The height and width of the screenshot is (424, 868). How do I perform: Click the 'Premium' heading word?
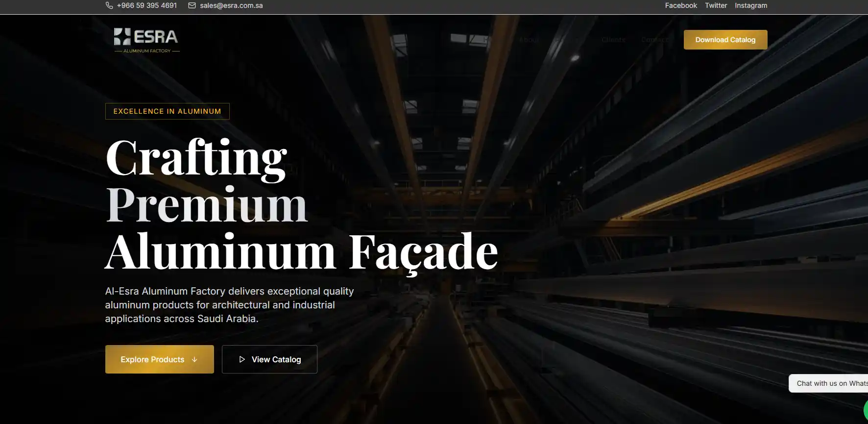207,204
